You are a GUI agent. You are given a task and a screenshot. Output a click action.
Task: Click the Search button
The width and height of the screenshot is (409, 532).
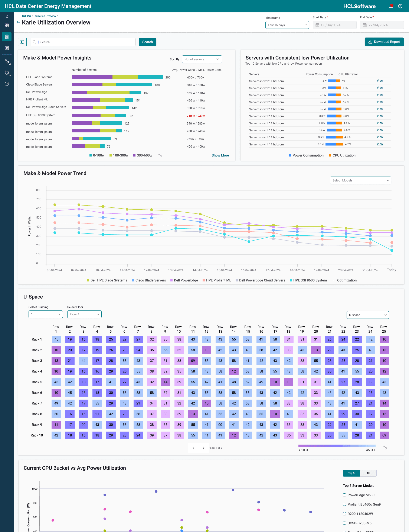tap(147, 42)
